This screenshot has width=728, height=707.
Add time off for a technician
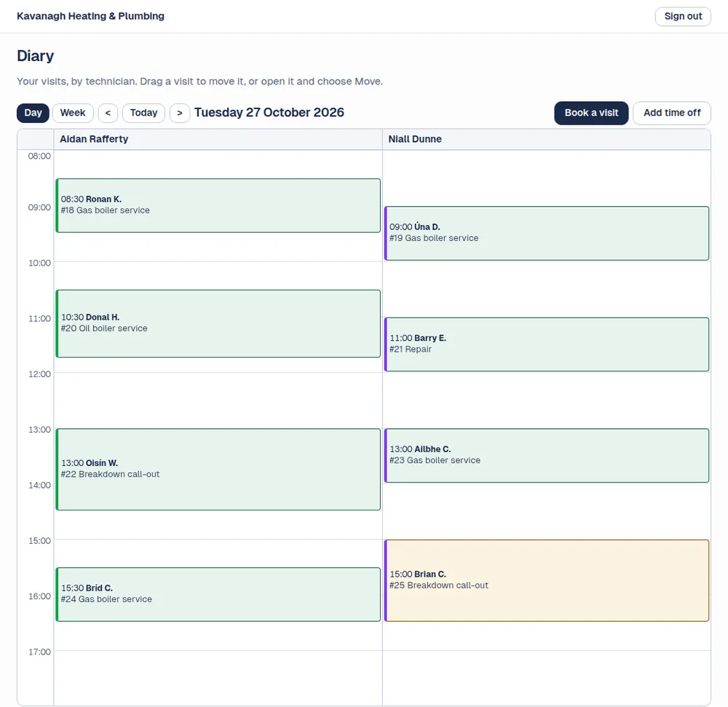click(671, 113)
